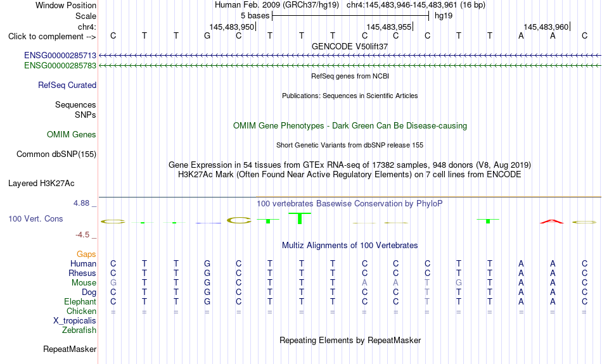Open the RefSeq Curated track label
The height and width of the screenshot is (364, 602).
(67, 85)
